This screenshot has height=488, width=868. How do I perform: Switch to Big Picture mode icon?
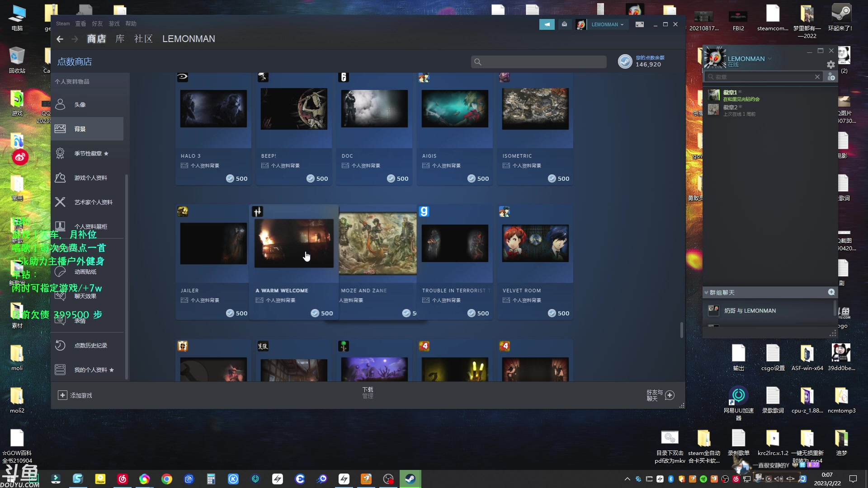[640, 24]
